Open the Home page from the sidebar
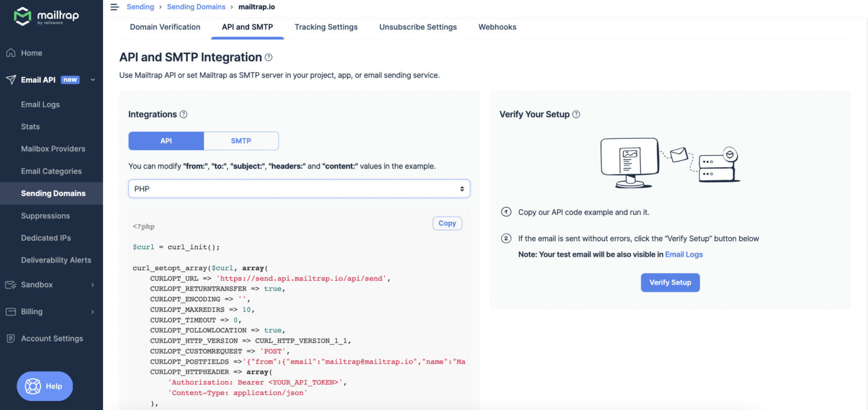The width and height of the screenshot is (868, 410). click(31, 53)
